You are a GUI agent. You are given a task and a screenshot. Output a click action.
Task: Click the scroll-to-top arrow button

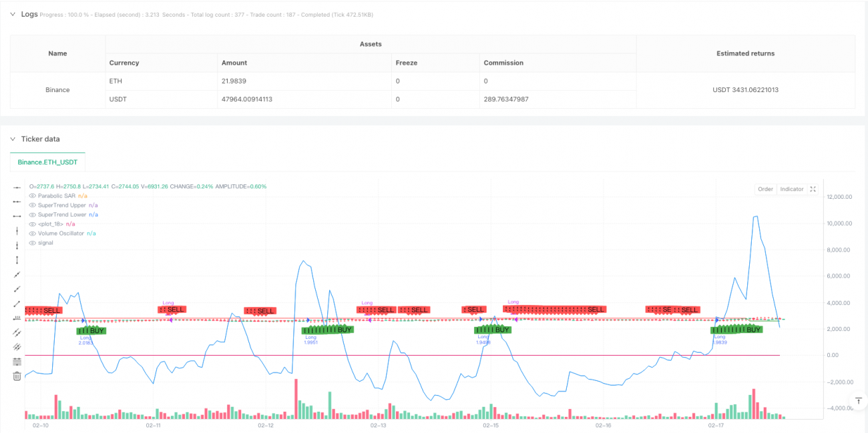point(859,401)
